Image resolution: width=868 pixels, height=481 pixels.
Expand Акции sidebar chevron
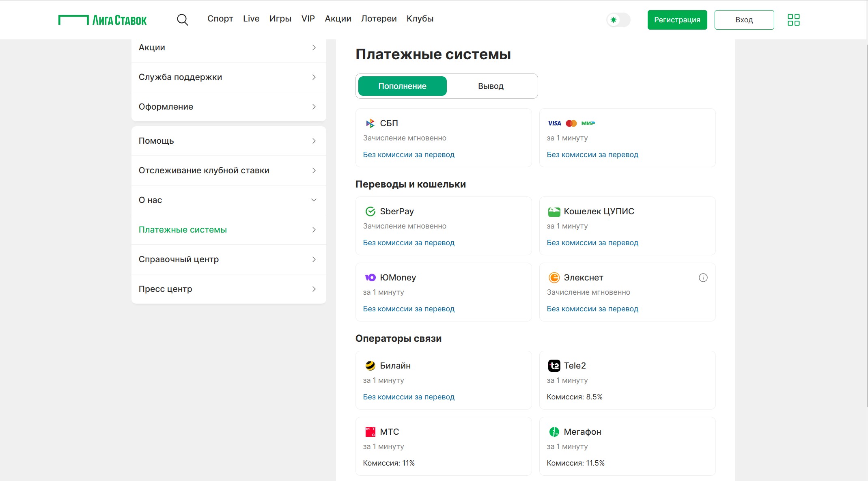pyautogui.click(x=314, y=47)
